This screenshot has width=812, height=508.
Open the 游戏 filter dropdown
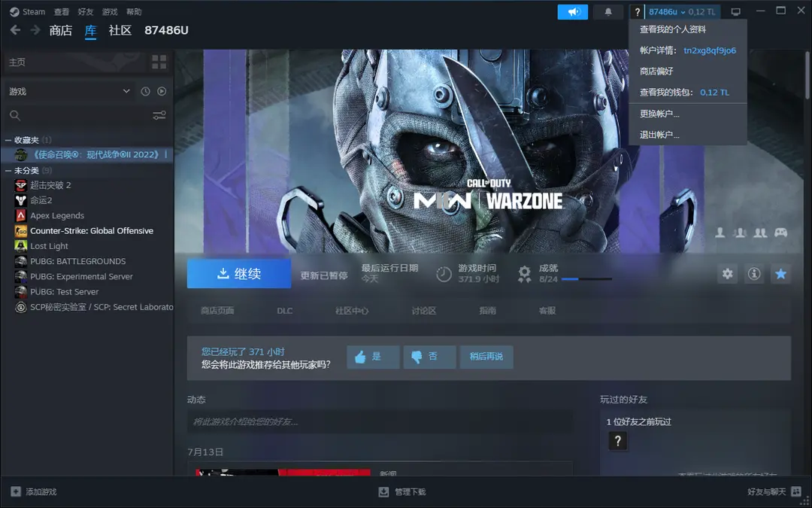coord(69,91)
